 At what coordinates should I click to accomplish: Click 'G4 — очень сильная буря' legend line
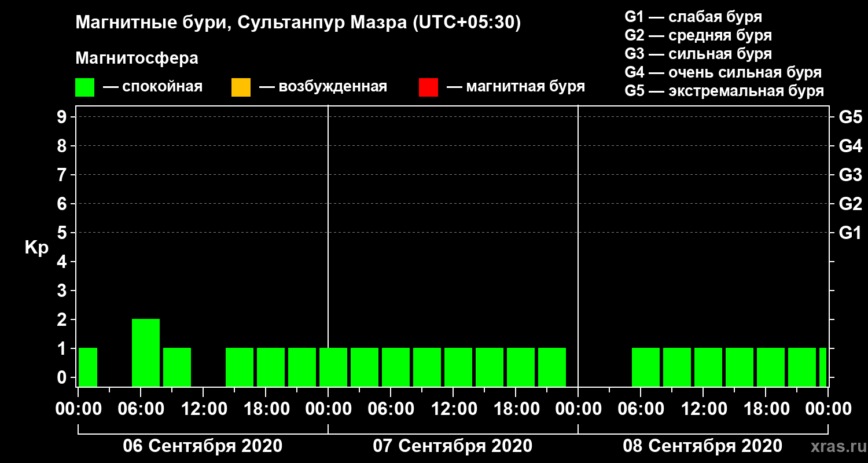point(723,73)
